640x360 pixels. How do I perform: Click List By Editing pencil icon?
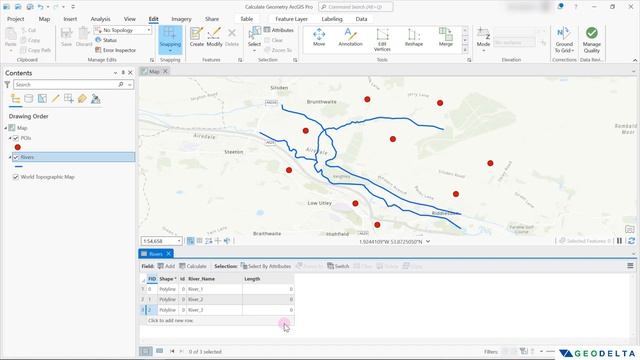(x=56, y=98)
